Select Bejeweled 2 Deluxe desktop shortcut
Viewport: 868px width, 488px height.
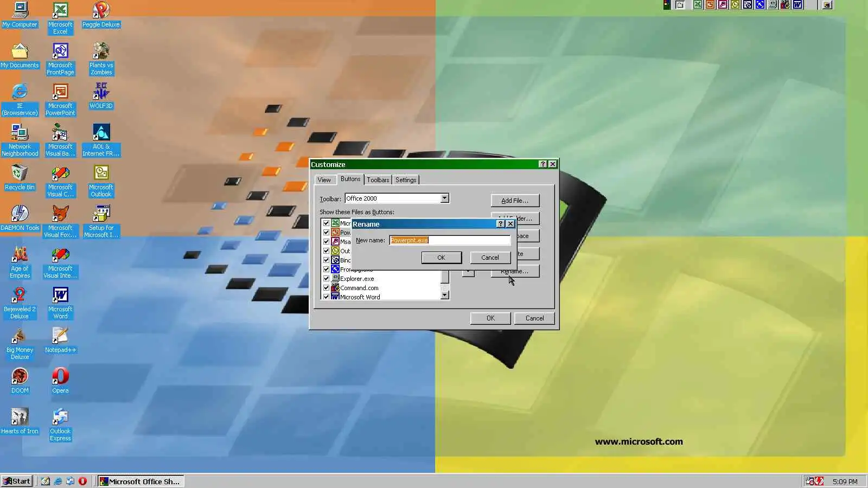[20, 303]
